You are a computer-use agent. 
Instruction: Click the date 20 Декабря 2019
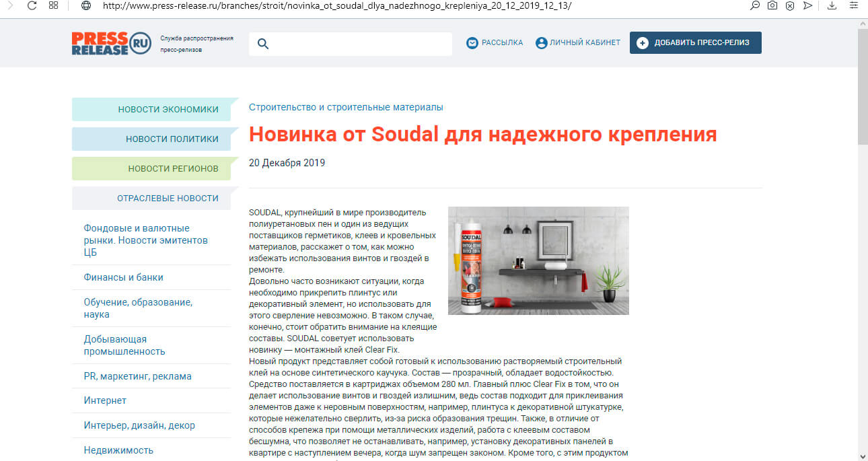click(x=287, y=163)
